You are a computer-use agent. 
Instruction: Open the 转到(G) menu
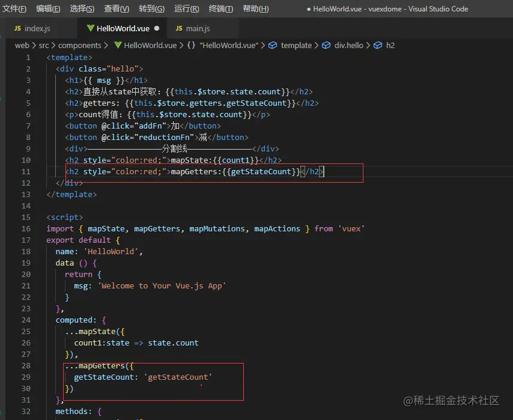(x=152, y=8)
